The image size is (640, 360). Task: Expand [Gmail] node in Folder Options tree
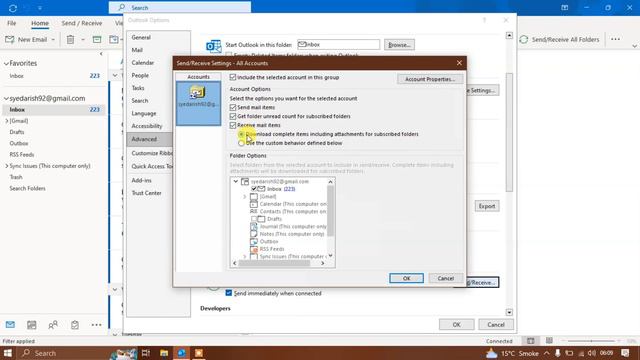244,197
